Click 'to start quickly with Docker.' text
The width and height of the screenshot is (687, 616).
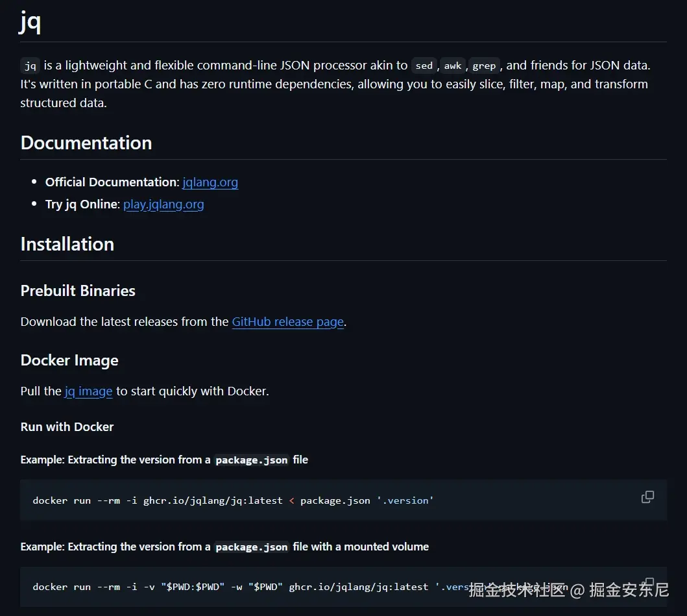click(x=192, y=391)
